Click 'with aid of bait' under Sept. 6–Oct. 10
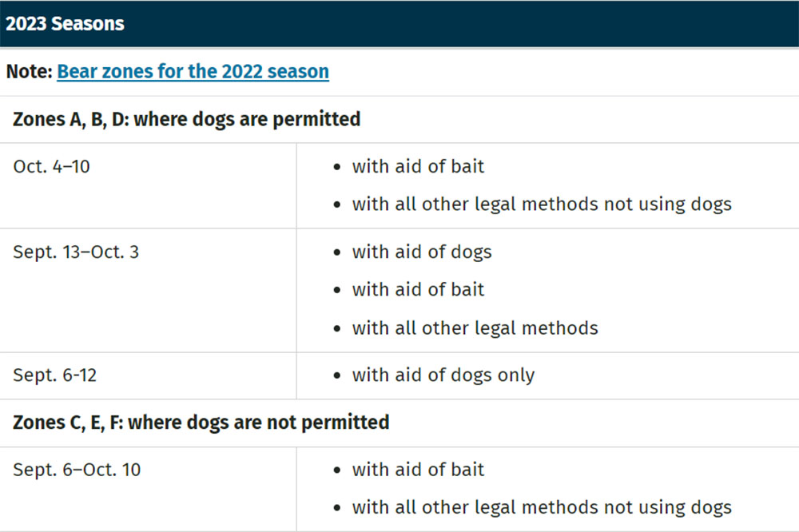Viewport: 799px width, 532px height. pyautogui.click(x=418, y=470)
